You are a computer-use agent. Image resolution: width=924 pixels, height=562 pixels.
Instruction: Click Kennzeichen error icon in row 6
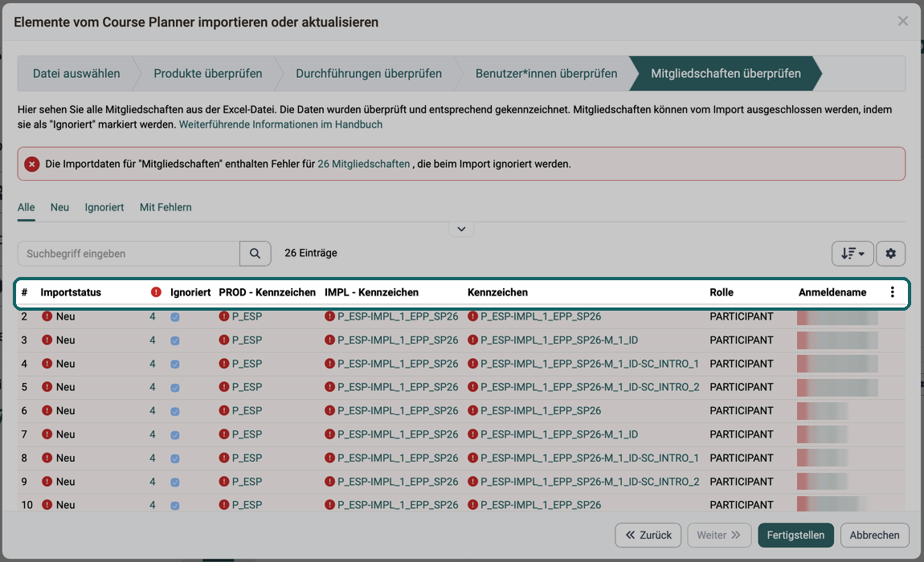point(472,410)
